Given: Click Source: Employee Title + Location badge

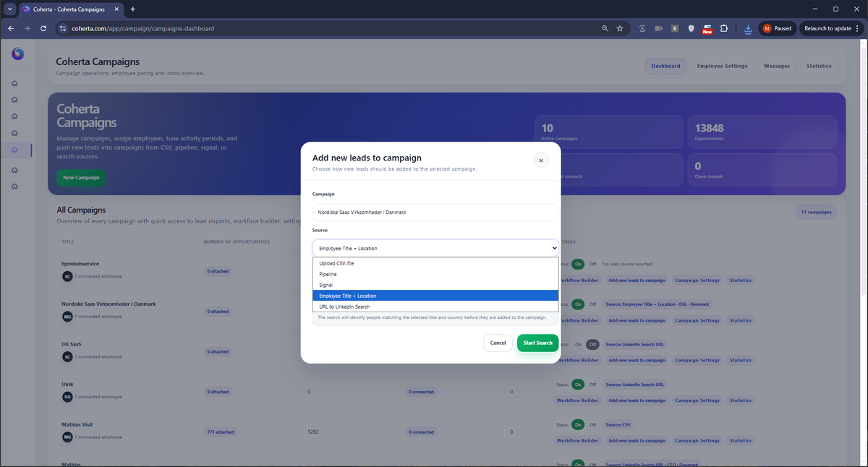Looking at the screenshot, I should pos(658,304).
